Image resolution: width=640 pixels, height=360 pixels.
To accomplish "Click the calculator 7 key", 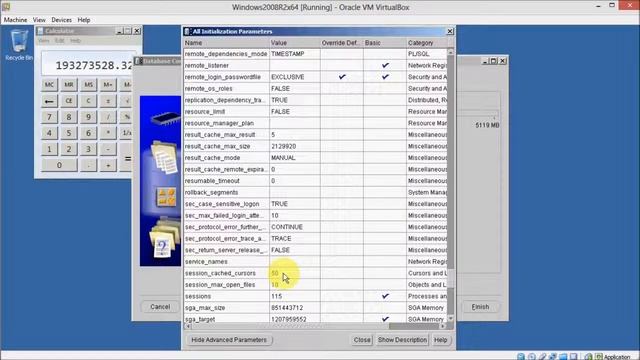I will 49,117.
